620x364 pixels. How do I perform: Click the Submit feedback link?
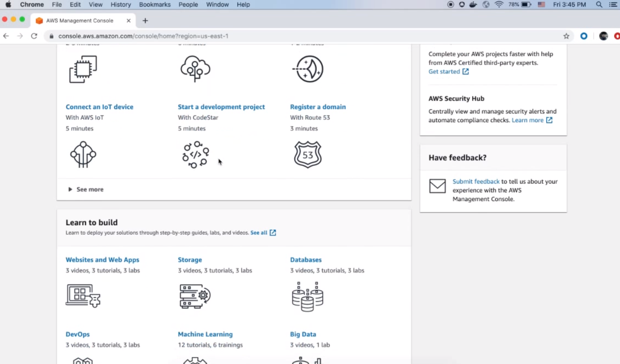pos(476,181)
